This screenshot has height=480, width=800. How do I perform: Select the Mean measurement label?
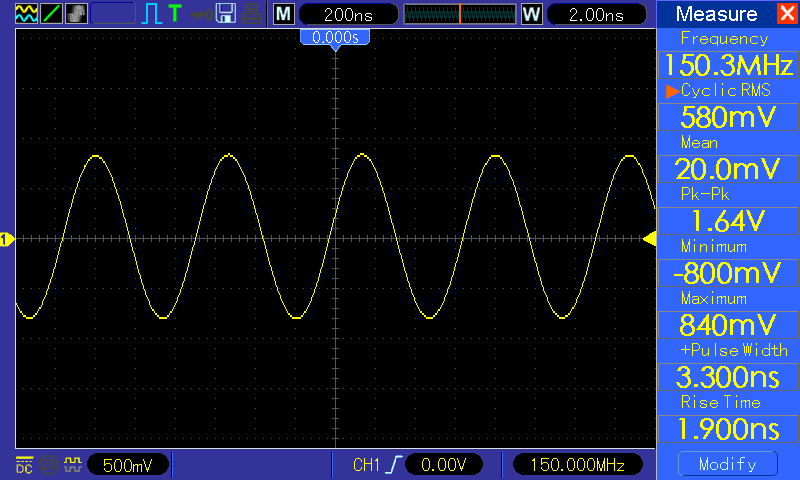699,143
